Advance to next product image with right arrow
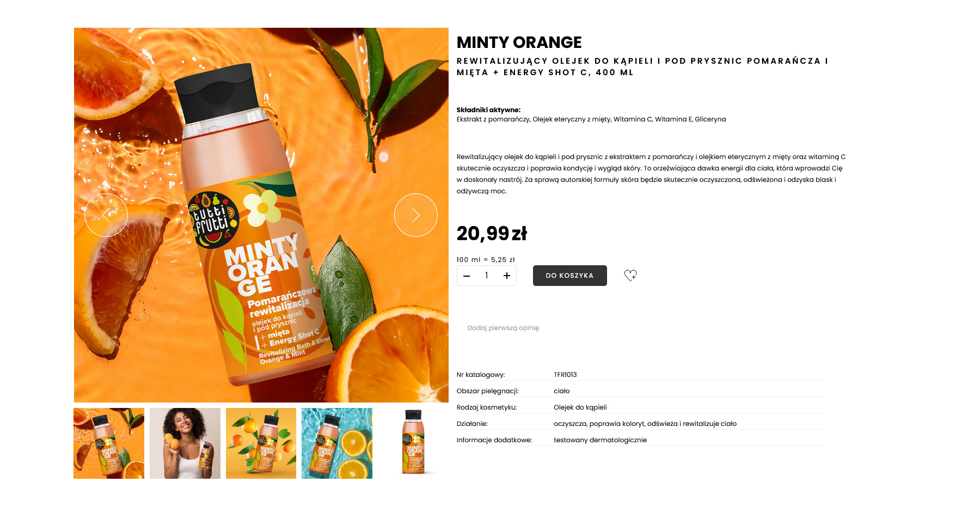 [x=416, y=215]
